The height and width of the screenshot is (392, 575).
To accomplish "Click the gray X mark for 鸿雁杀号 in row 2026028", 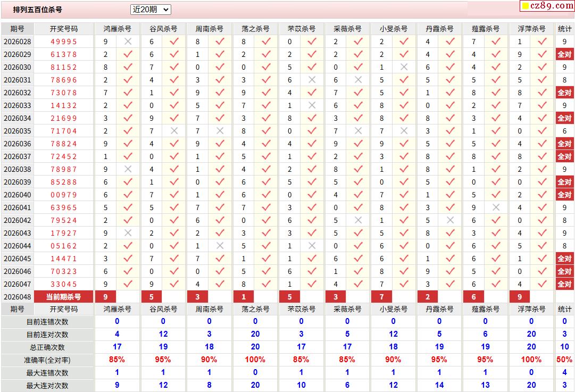I will pyautogui.click(x=128, y=41).
